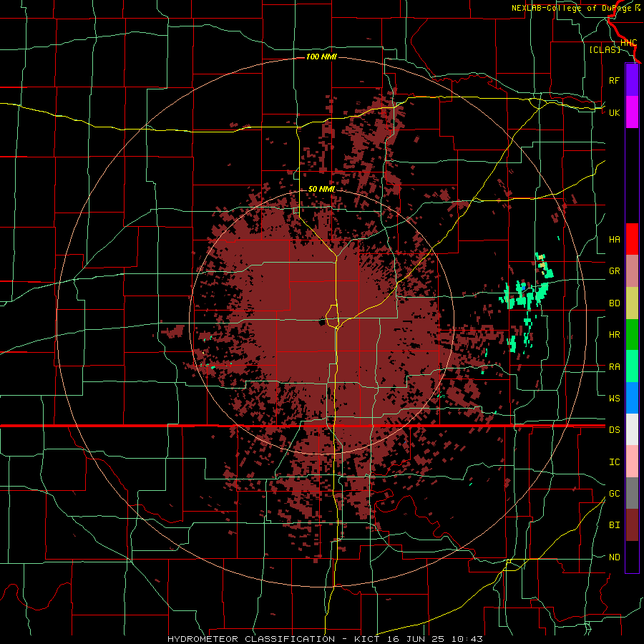Click the UK magenta legend swatch
Screen dimensions: 644x644
632,112
